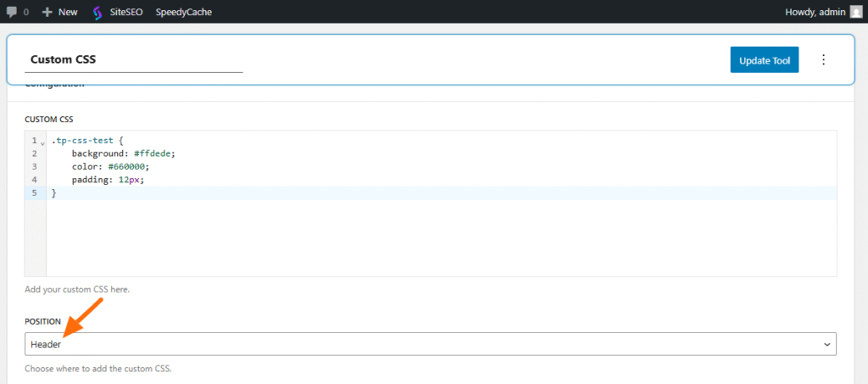
Task: Click the color: #660000 code line
Action: [110, 167]
